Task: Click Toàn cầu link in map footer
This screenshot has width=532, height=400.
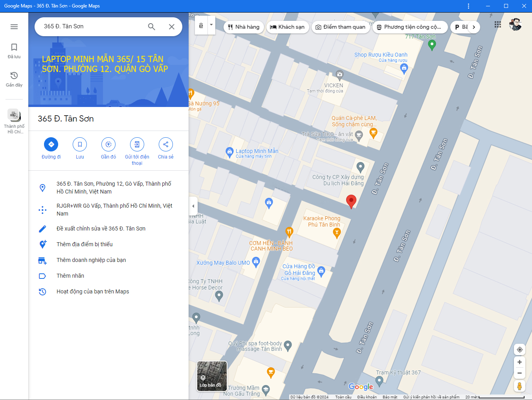Action: coord(343,397)
